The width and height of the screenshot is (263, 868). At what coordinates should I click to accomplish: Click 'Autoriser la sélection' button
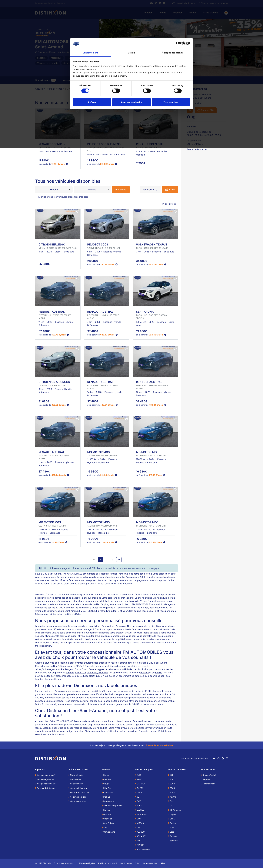[131, 102]
